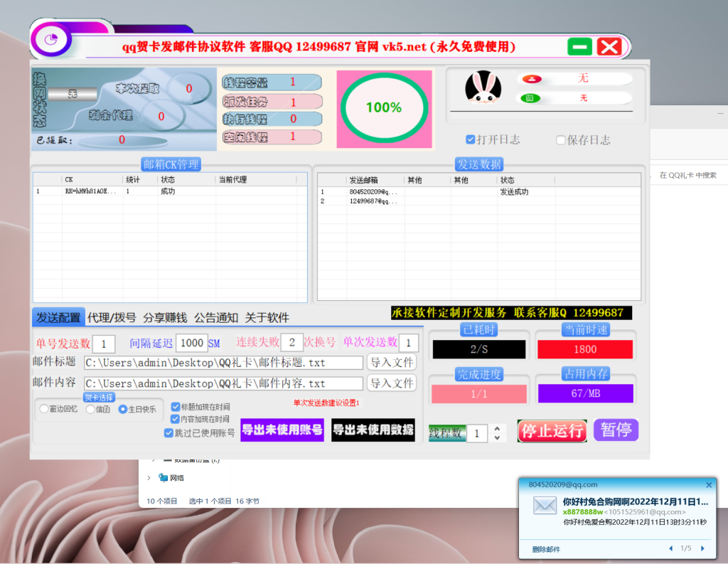Click the red user icon pill

point(532,79)
